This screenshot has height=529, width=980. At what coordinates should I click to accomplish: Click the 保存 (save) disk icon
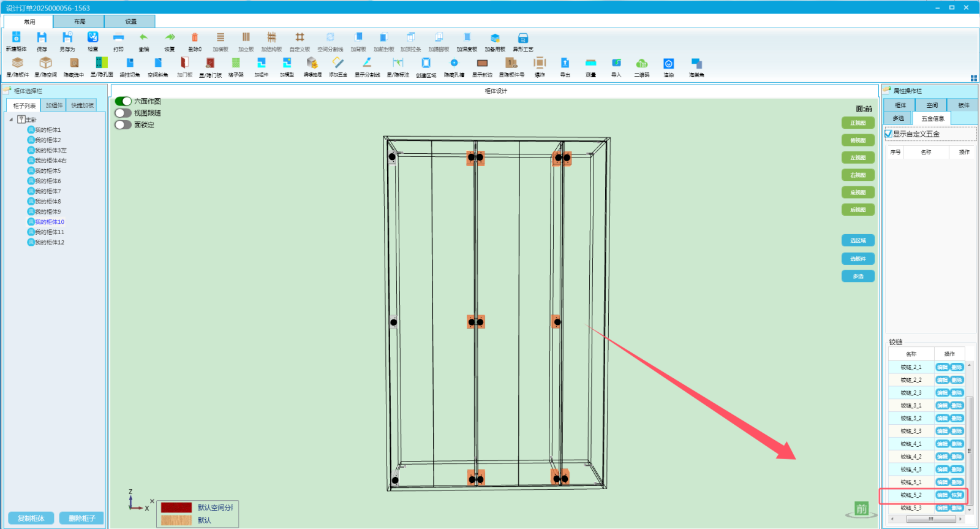pos(42,37)
